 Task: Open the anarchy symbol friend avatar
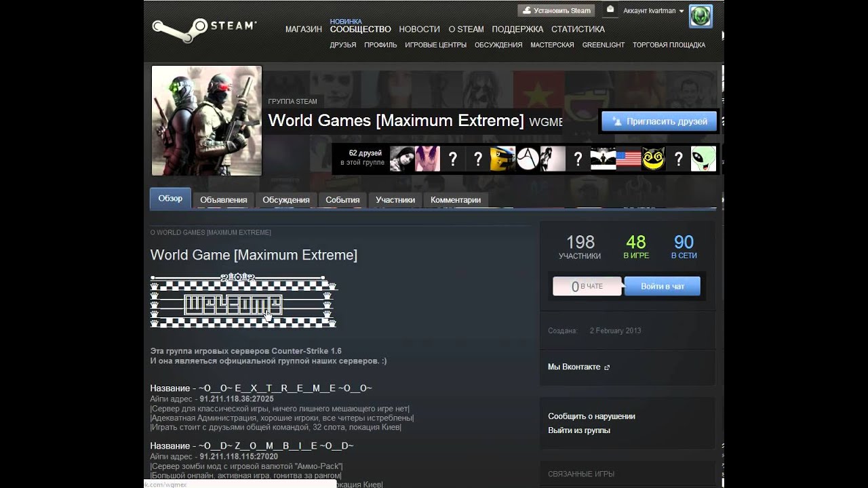[528, 159]
